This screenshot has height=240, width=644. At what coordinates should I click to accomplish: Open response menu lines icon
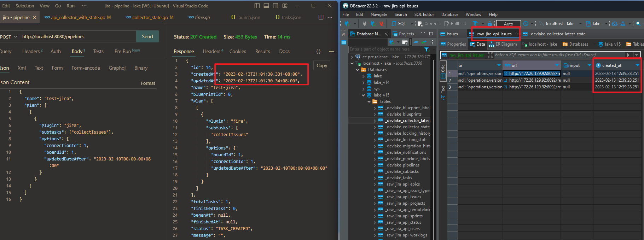(x=331, y=51)
